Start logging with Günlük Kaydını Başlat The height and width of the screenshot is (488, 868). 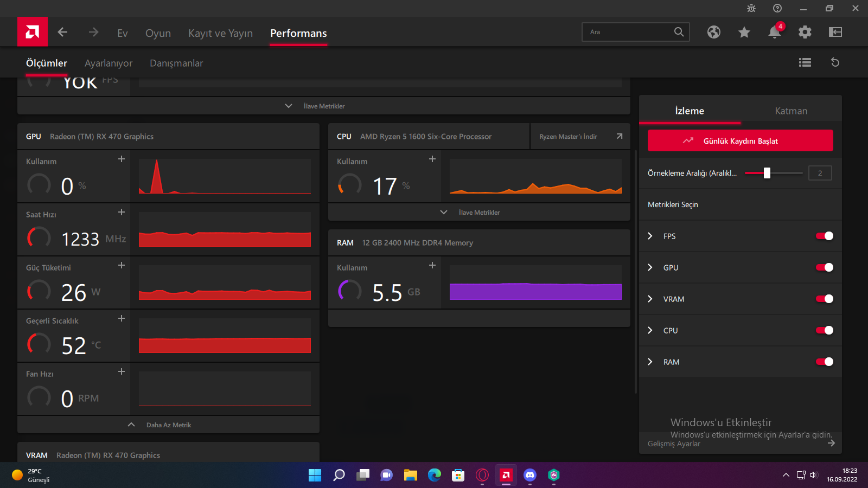741,140
